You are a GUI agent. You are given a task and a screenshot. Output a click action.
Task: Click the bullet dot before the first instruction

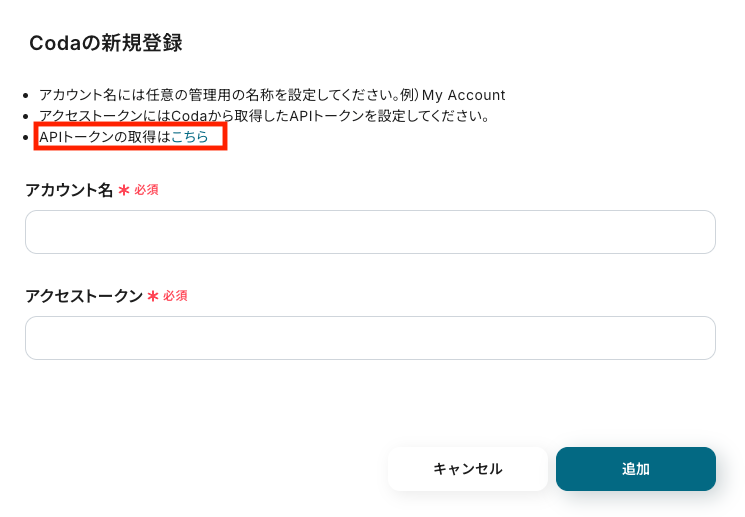click(x=27, y=96)
